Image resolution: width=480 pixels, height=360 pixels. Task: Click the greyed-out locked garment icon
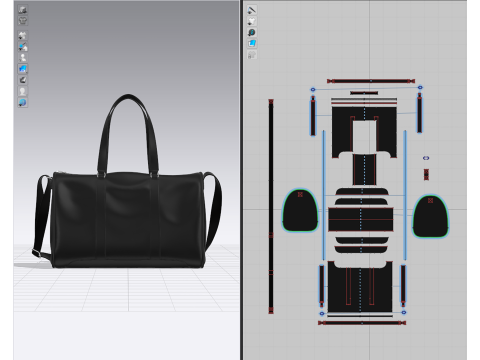coord(252,55)
